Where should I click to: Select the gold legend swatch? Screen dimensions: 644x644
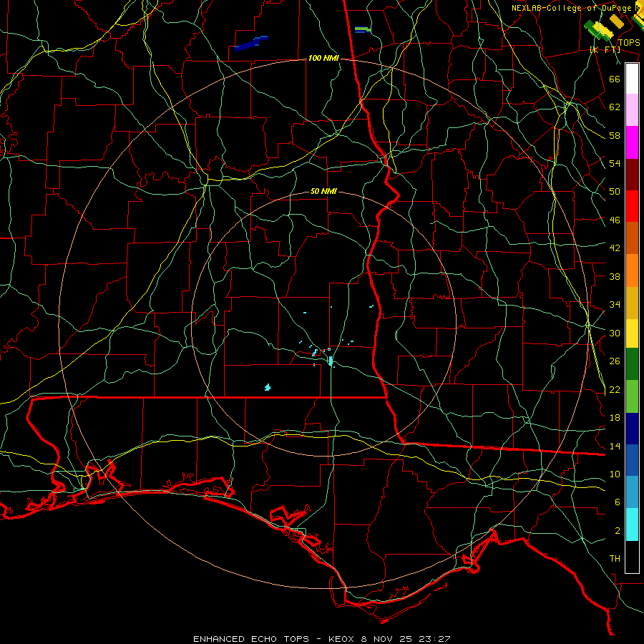pyautogui.click(x=632, y=303)
